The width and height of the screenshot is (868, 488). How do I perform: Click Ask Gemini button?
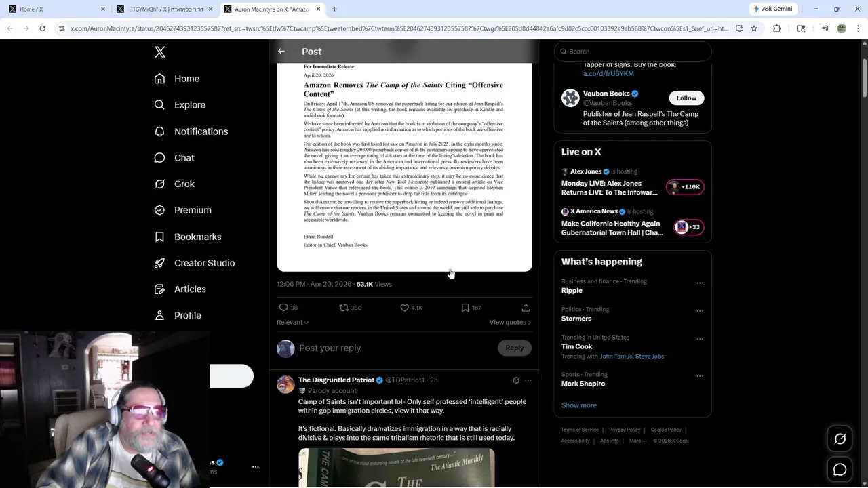[x=774, y=9]
